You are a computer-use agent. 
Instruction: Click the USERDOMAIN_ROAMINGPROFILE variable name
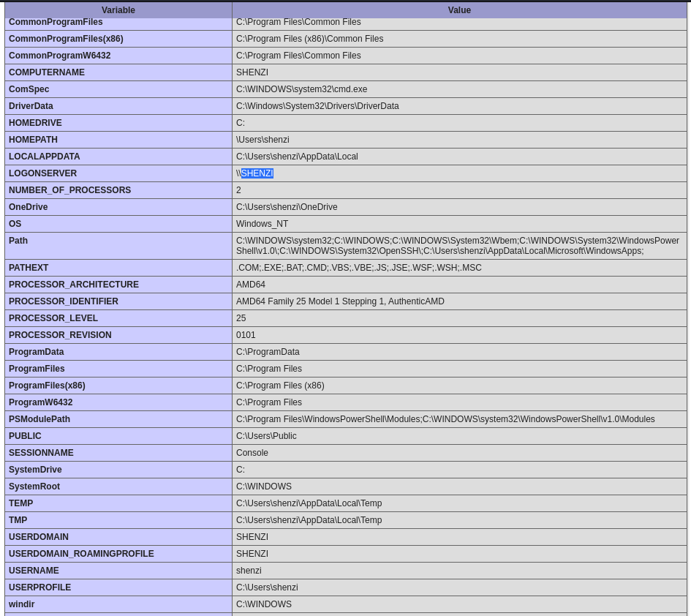click(81, 553)
